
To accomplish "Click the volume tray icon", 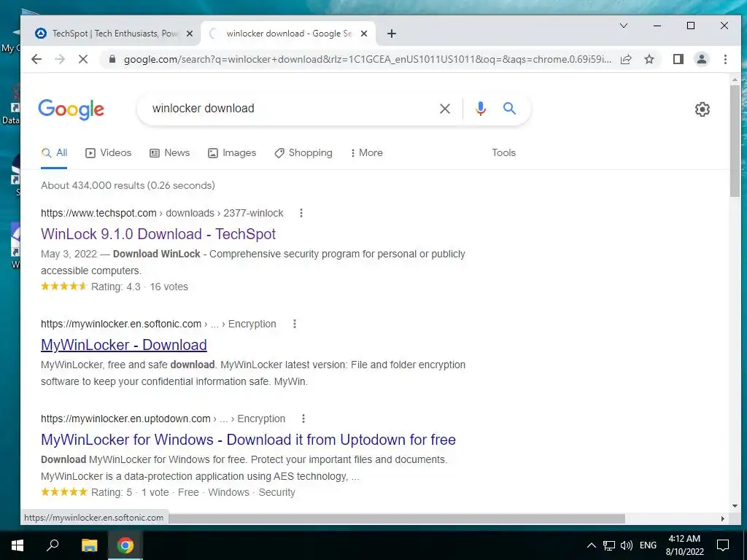I will (x=627, y=545).
